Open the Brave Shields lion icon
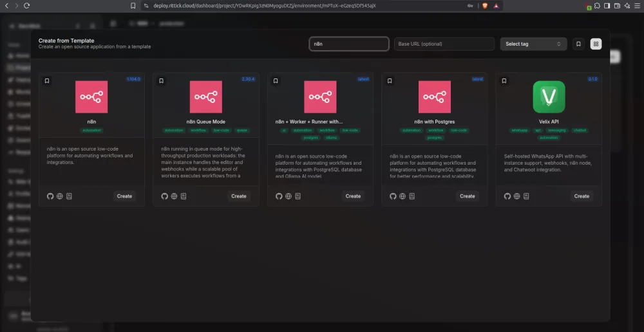644x332 pixels. point(485,6)
